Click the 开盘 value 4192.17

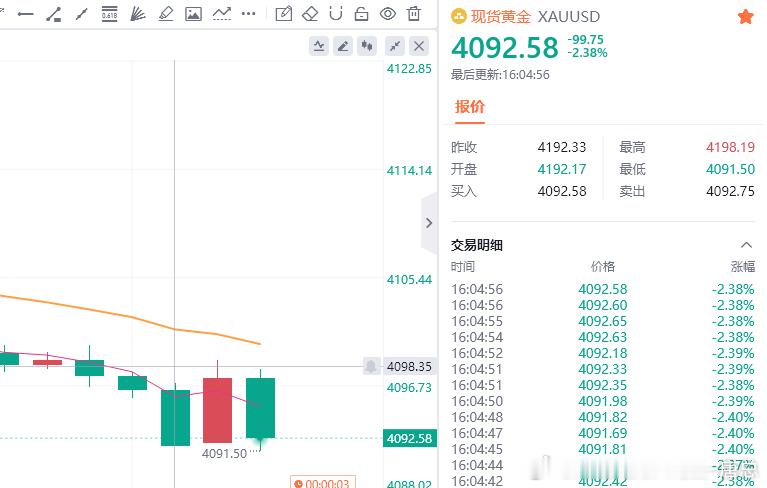pyautogui.click(x=562, y=169)
